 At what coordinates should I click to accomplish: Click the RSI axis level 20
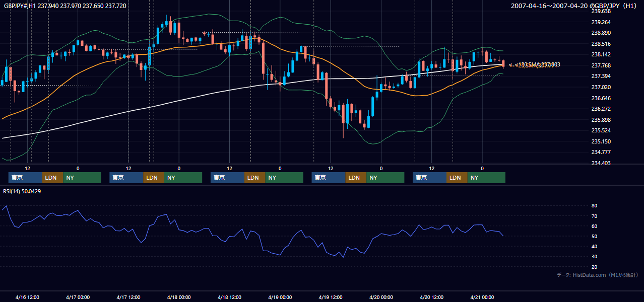(595, 267)
